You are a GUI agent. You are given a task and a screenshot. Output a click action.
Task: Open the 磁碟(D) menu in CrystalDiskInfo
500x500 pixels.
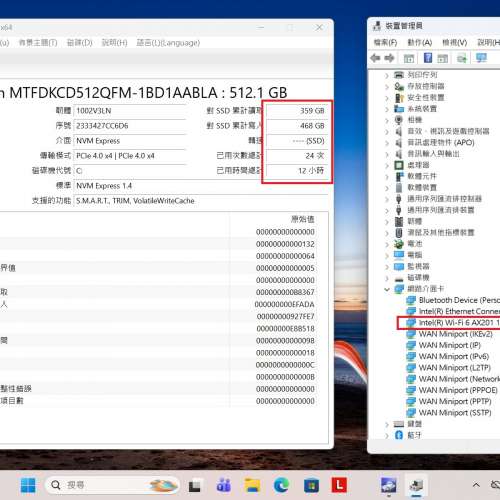coord(79,43)
